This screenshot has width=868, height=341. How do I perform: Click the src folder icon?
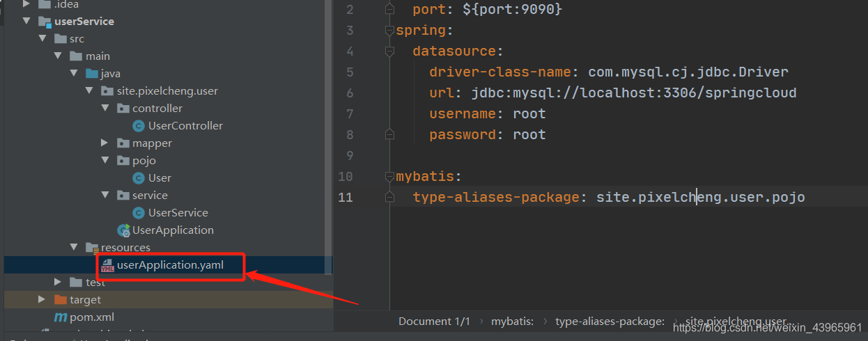tap(61, 38)
